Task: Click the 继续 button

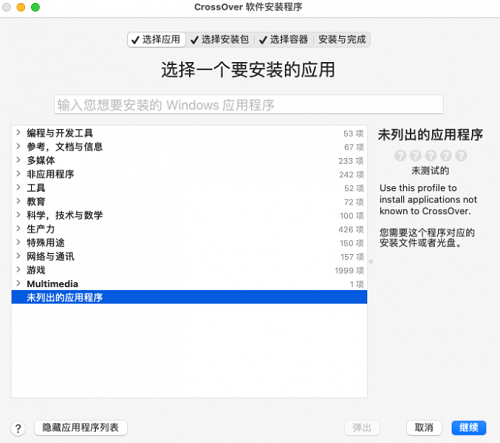Action: [x=469, y=428]
